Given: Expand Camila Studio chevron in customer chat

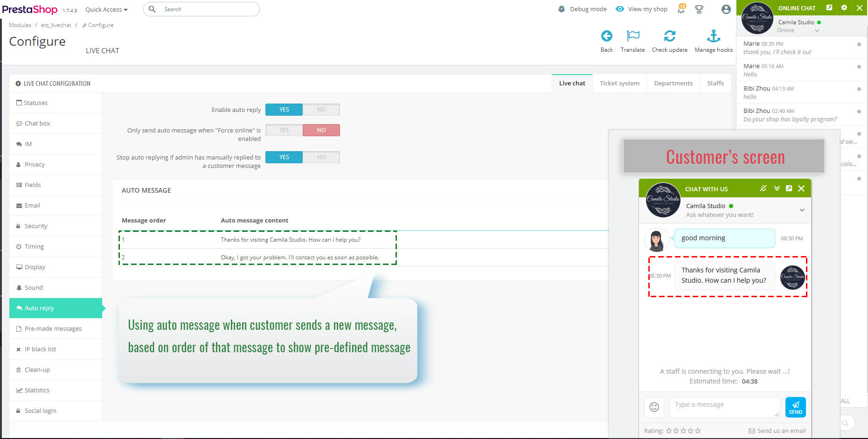Looking at the screenshot, I should pyautogui.click(x=802, y=210).
